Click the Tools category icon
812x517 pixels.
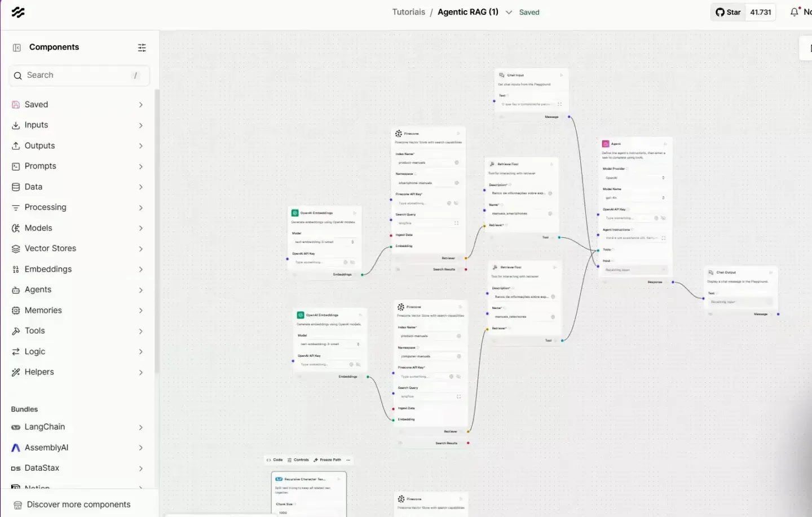tap(16, 331)
